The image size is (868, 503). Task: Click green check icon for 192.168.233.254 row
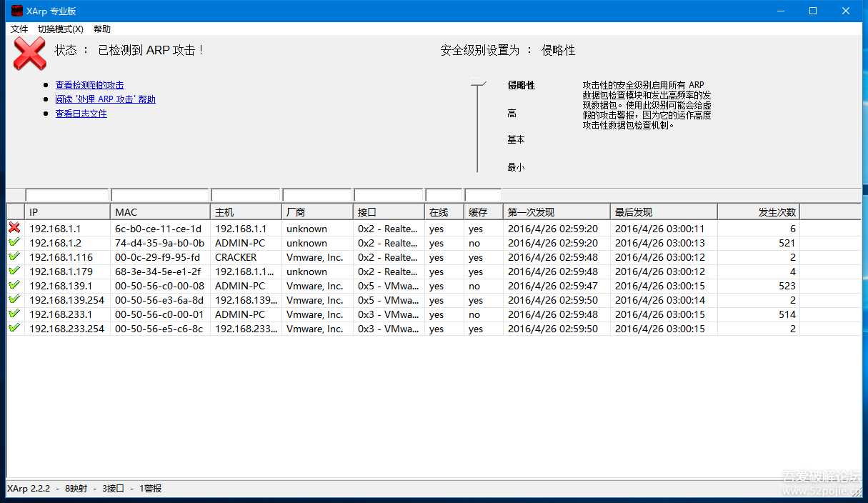(14, 328)
